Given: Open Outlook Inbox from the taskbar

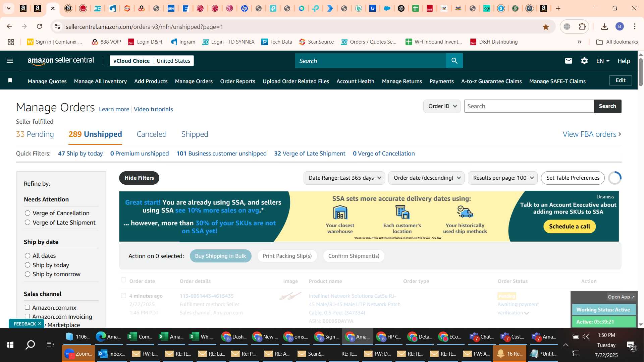Looking at the screenshot, I should coord(111,354).
